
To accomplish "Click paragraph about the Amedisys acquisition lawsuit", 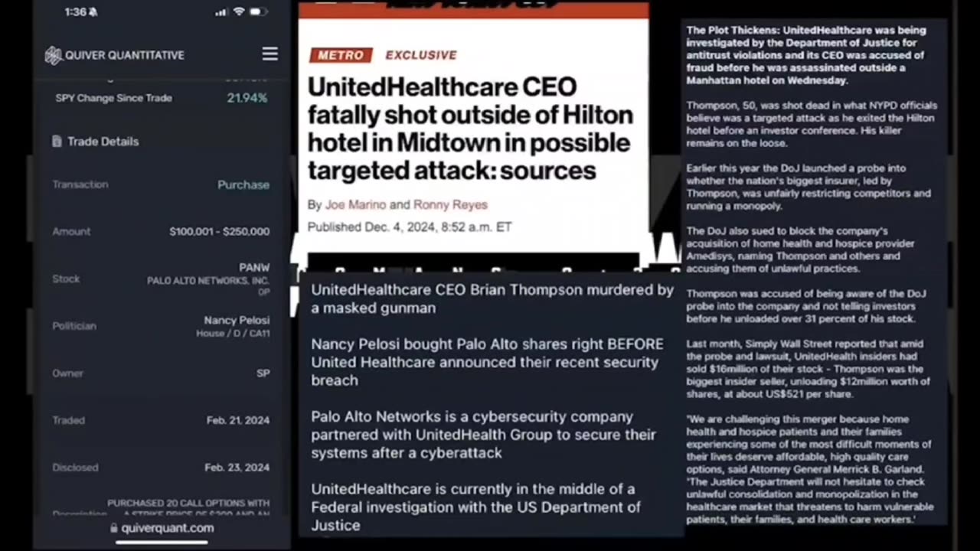I will [x=801, y=250].
